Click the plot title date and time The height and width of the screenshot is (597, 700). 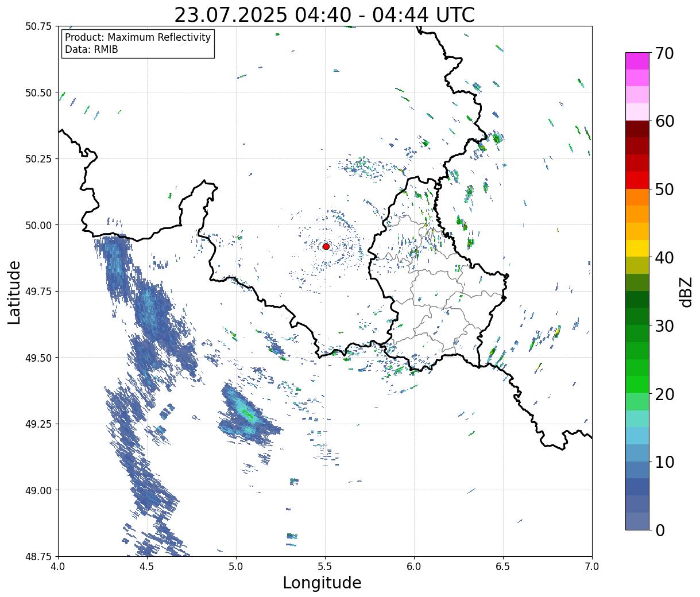tap(324, 15)
